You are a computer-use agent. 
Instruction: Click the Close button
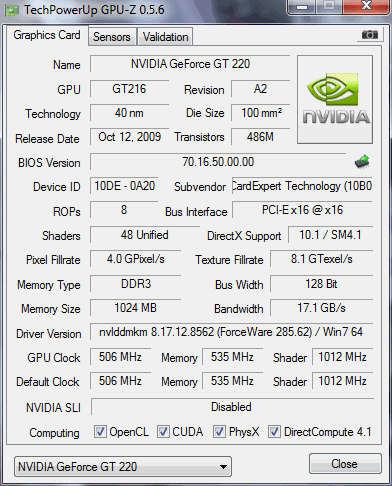click(x=345, y=464)
